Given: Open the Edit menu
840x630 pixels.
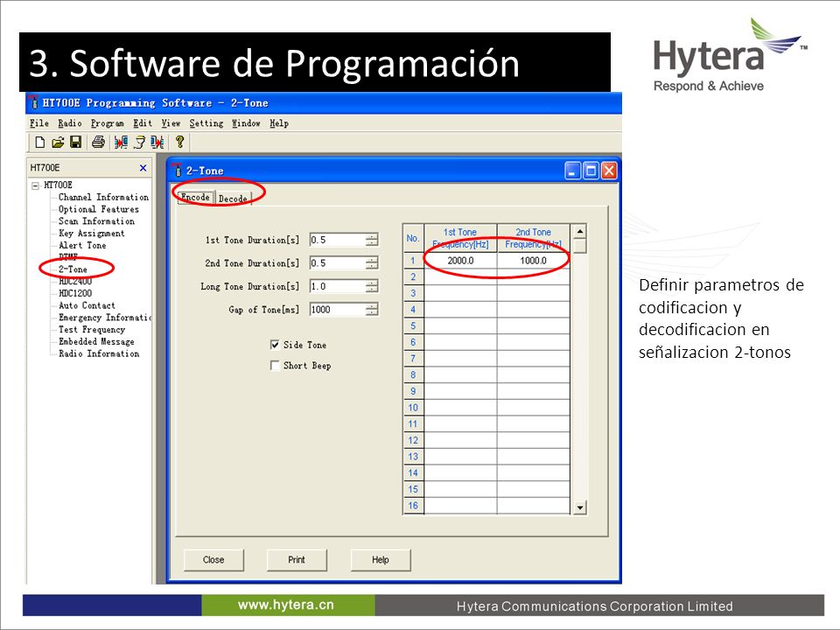Looking at the screenshot, I should tap(143, 123).
